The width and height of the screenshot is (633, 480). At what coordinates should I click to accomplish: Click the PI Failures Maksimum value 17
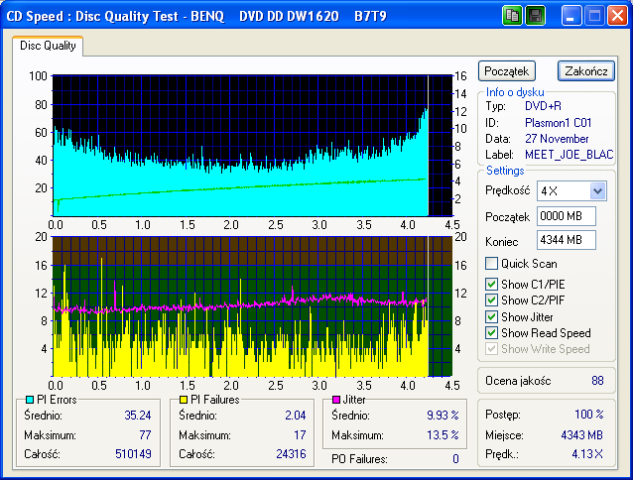coord(300,435)
